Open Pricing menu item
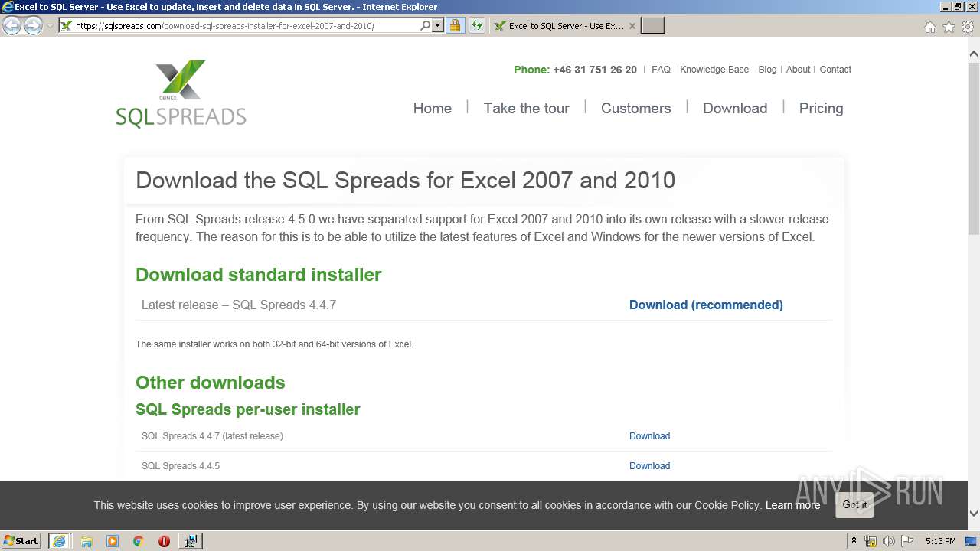The width and height of the screenshot is (980, 551). [821, 109]
